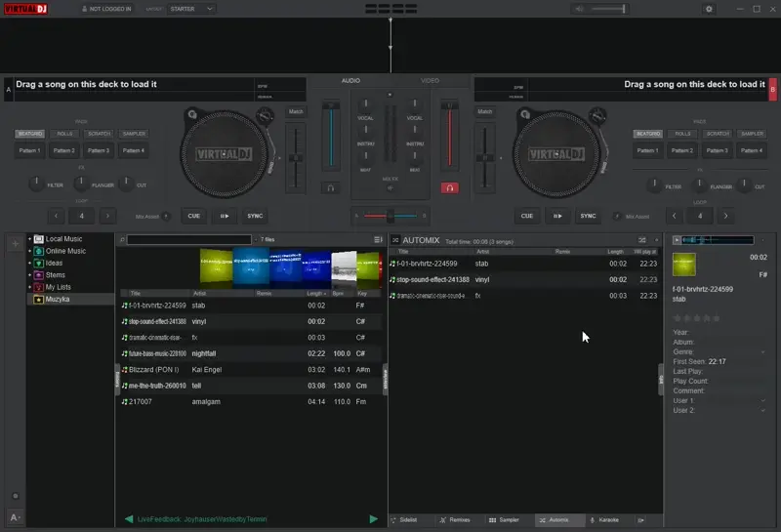Open the STARTER layout dropdown
This screenshot has height=532, width=781.
coord(191,9)
